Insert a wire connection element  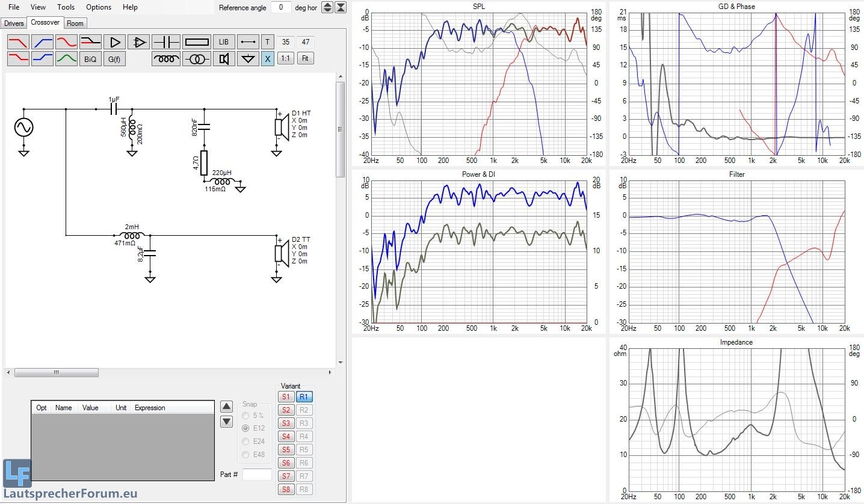(x=247, y=42)
